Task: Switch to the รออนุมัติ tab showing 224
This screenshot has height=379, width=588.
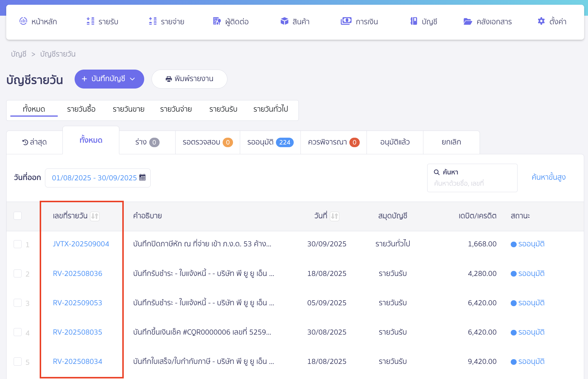Action: [270, 142]
